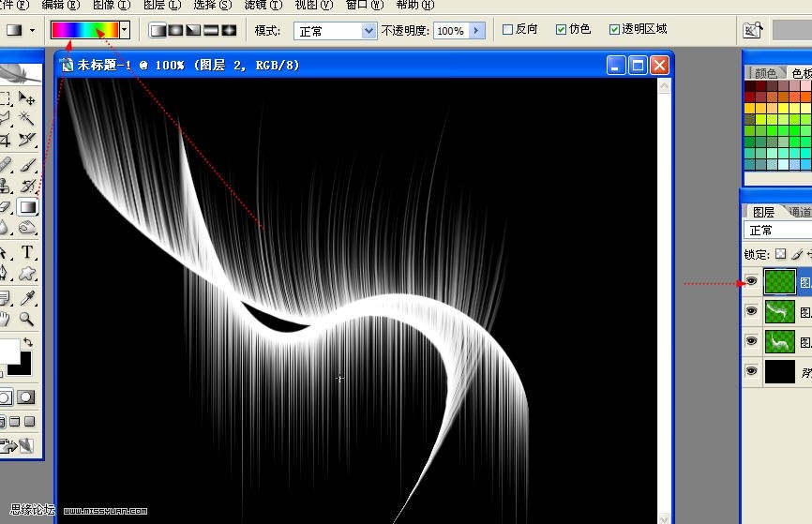Switch to the 图层 (Layers) tab
This screenshot has height=524, width=812.
point(763,212)
